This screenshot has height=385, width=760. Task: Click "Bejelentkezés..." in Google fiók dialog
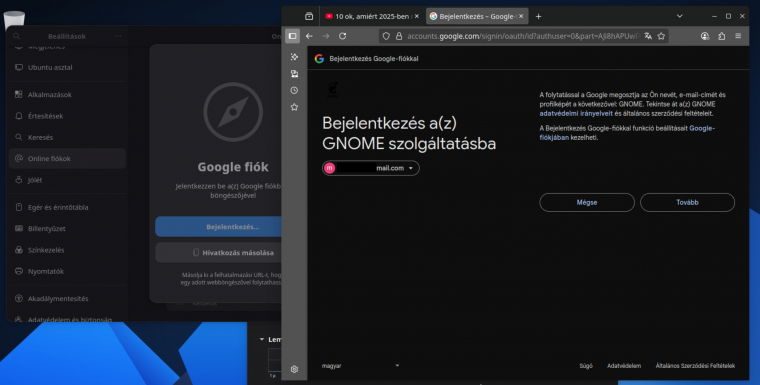(x=218, y=226)
